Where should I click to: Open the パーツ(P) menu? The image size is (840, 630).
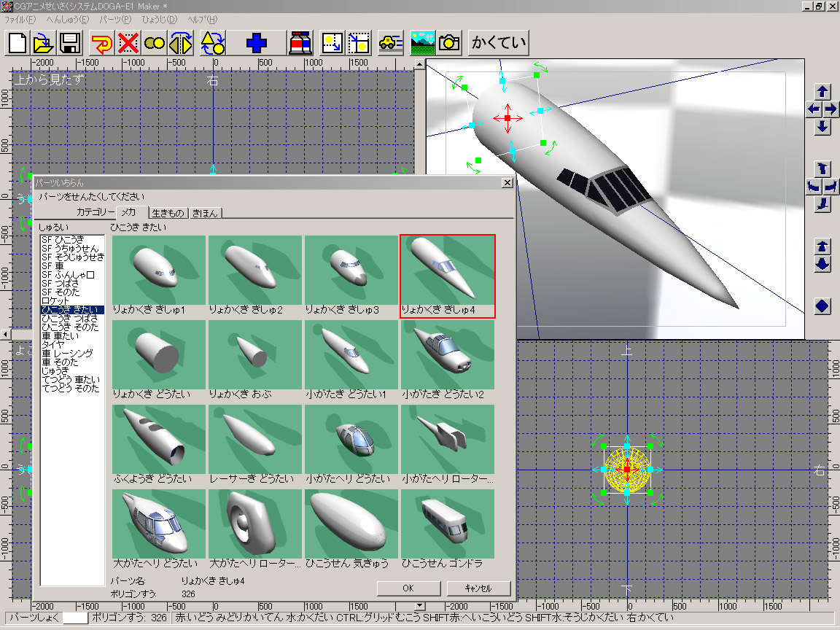pyautogui.click(x=115, y=19)
